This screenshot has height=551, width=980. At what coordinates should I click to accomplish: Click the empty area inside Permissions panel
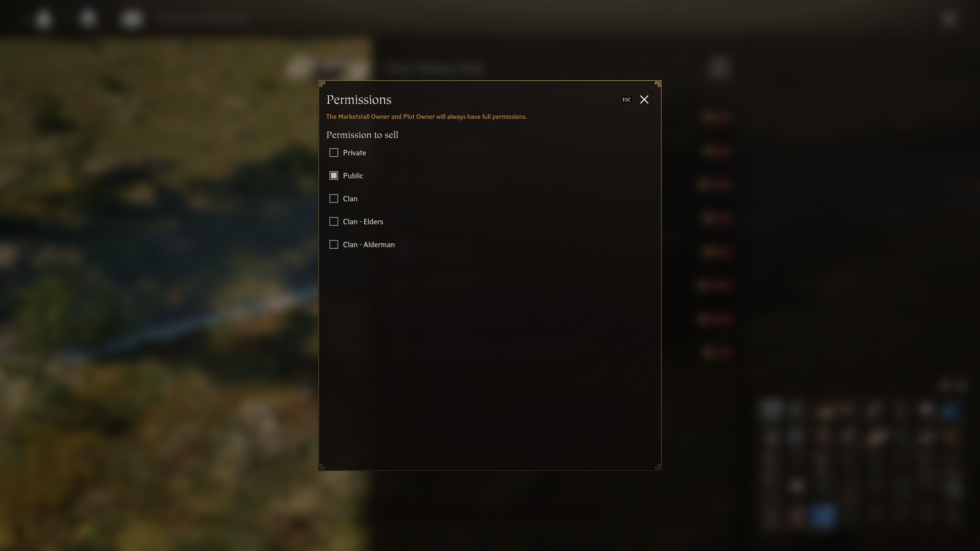tap(490, 357)
